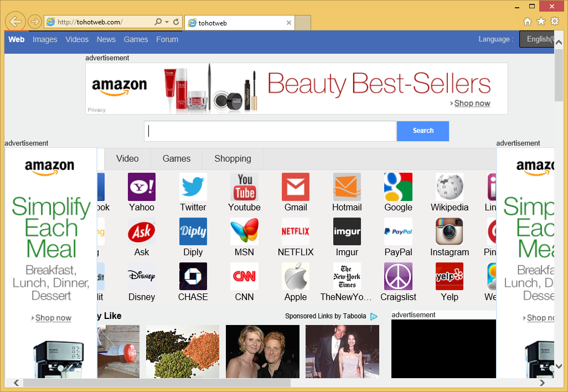Image resolution: width=568 pixels, height=392 pixels.
Task: Click the vertical scrollbar thumb
Action: (x=559, y=75)
